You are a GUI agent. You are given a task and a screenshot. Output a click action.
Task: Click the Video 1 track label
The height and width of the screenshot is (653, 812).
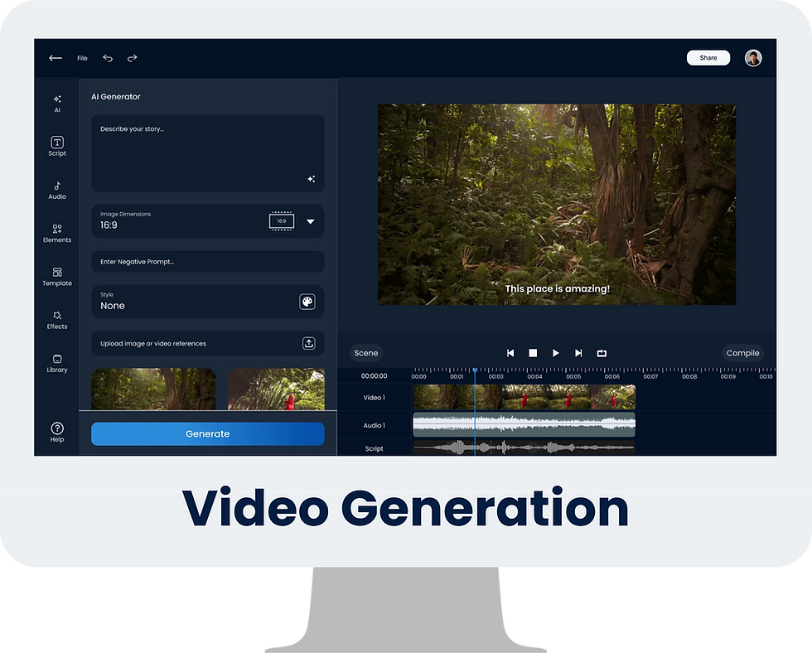click(374, 398)
